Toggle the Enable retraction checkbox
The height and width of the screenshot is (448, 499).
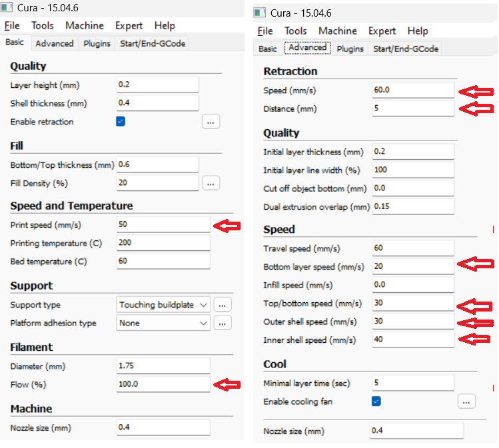pyautogui.click(x=121, y=122)
